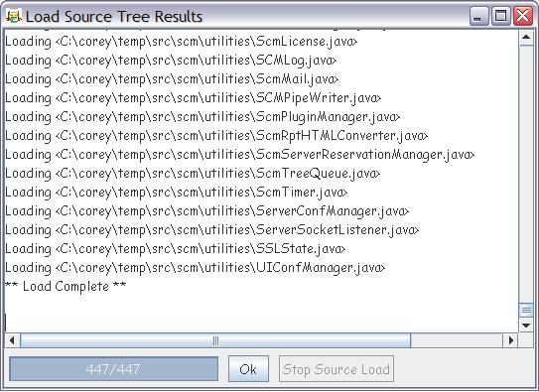This screenshot has width=539, height=392.
Task: Click the ScmLicense.java loading line
Action: tap(182, 42)
